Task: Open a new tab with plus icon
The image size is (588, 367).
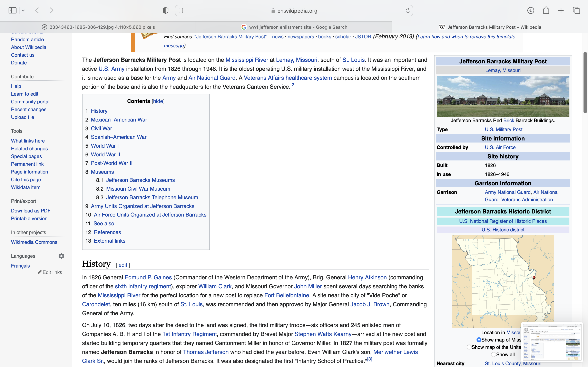Action: (561, 10)
